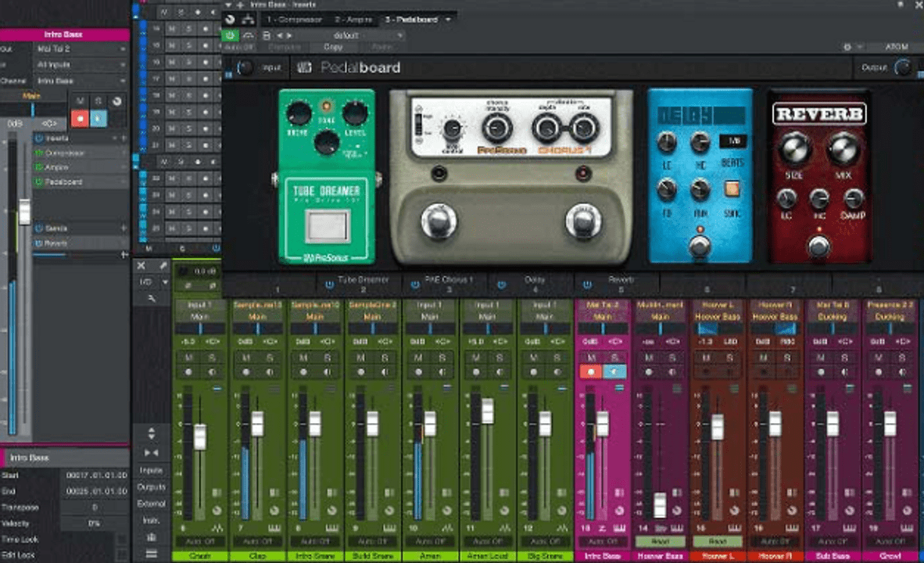Viewport: 924px width, 563px height.
Task: Click the record arm button in inspector
Action: (x=81, y=119)
